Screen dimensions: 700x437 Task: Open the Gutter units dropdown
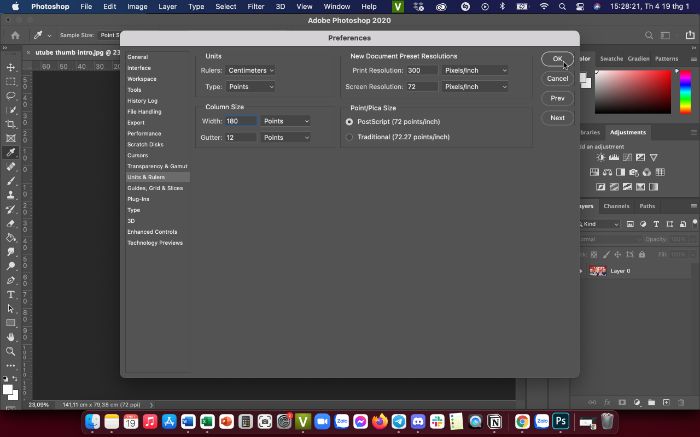click(286, 137)
